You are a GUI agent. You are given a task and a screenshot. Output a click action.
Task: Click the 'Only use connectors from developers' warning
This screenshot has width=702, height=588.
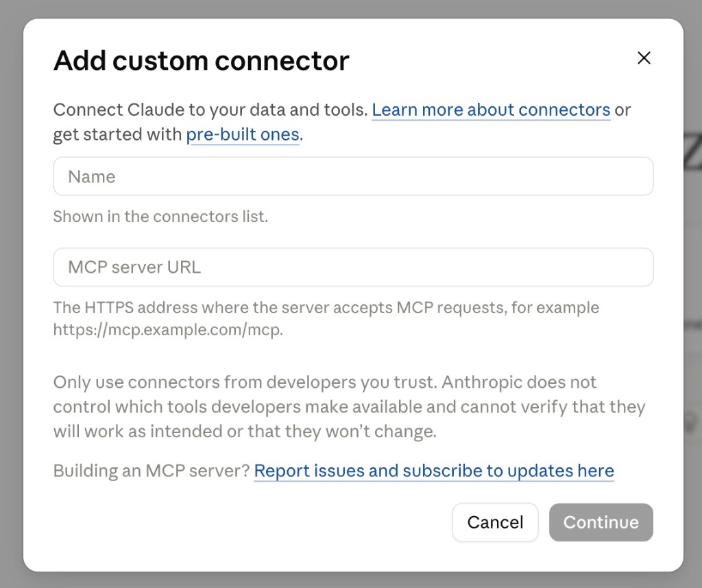pyautogui.click(x=349, y=407)
